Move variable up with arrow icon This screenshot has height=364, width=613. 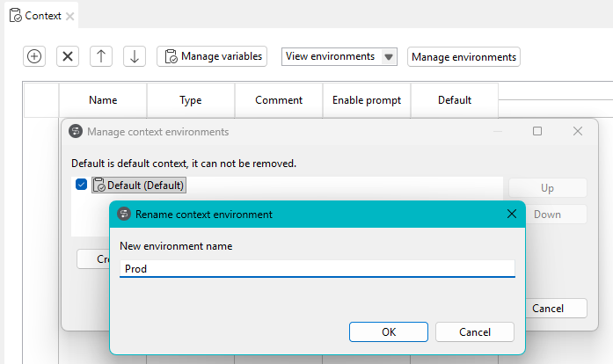(101, 56)
